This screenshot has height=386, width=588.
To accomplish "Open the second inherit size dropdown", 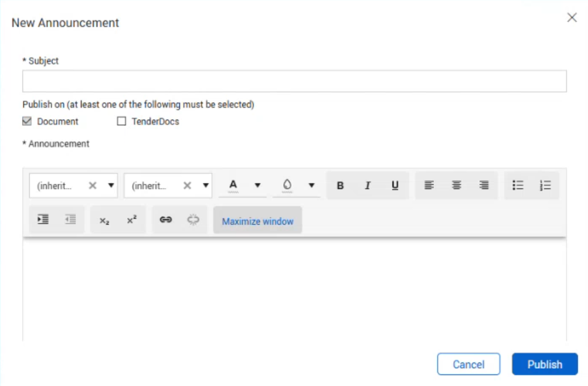I will [206, 186].
